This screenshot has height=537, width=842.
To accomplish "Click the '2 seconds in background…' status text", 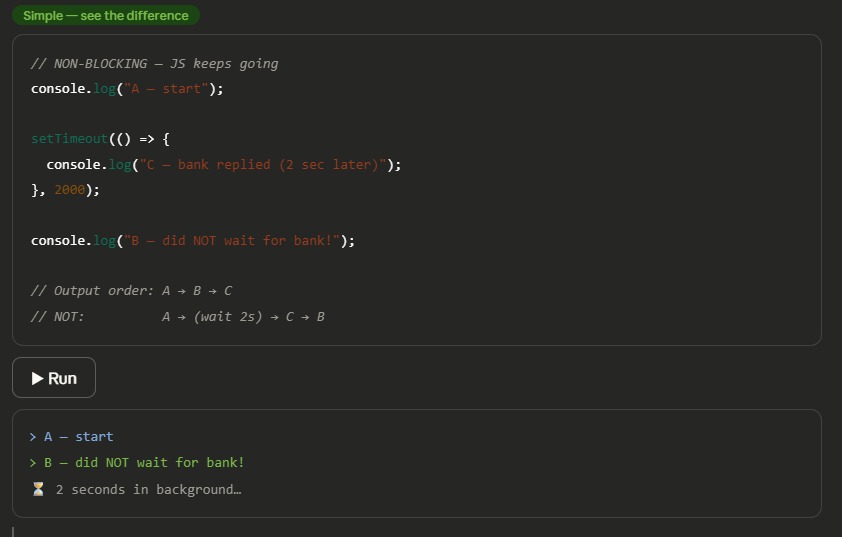I will (149, 490).
